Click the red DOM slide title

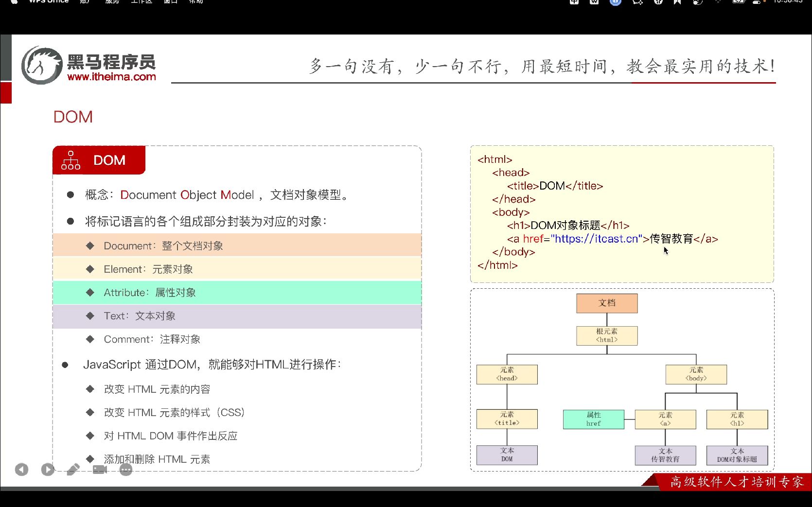73,117
